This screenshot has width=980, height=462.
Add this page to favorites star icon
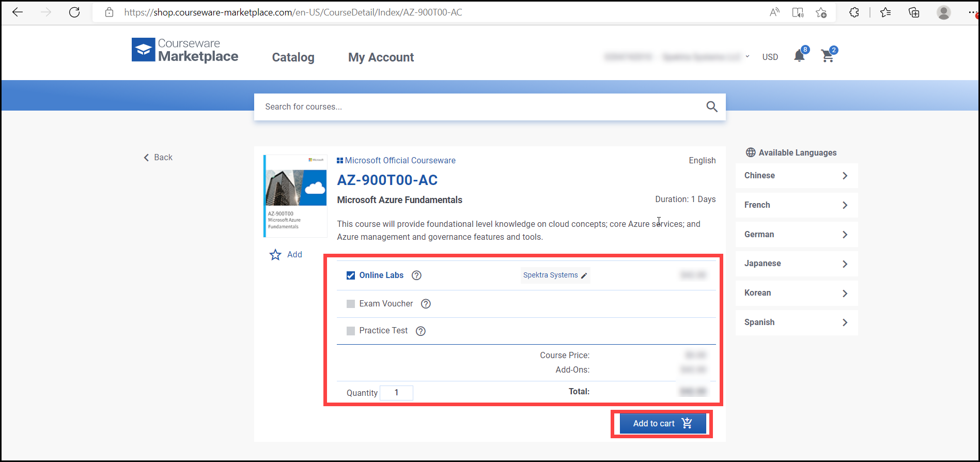[821, 12]
